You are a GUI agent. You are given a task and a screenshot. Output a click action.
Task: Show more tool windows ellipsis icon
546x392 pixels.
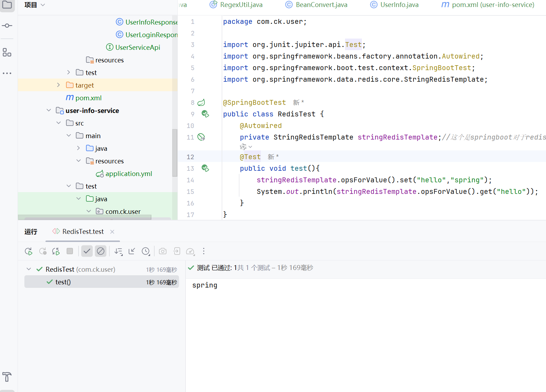(x=7, y=73)
